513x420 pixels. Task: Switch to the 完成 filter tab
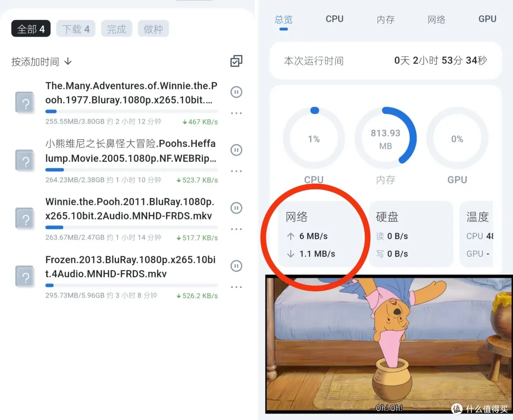point(116,29)
